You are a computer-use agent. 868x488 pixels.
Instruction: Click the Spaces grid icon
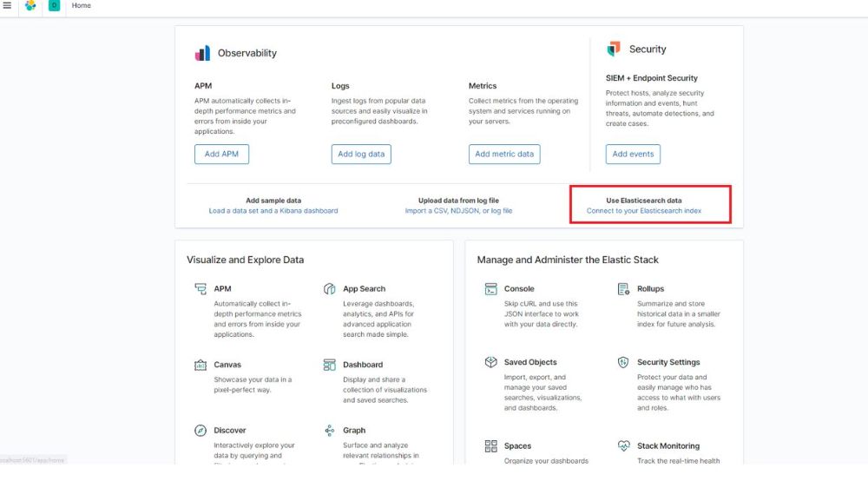click(x=491, y=446)
